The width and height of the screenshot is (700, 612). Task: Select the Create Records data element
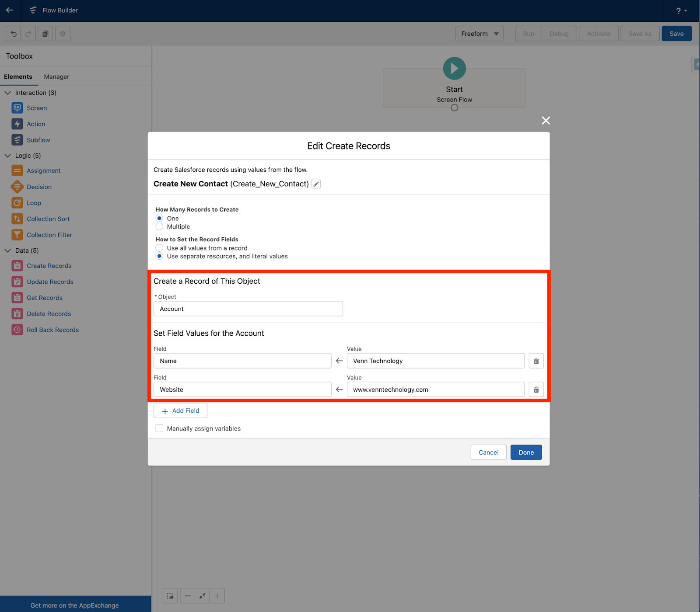[49, 265]
